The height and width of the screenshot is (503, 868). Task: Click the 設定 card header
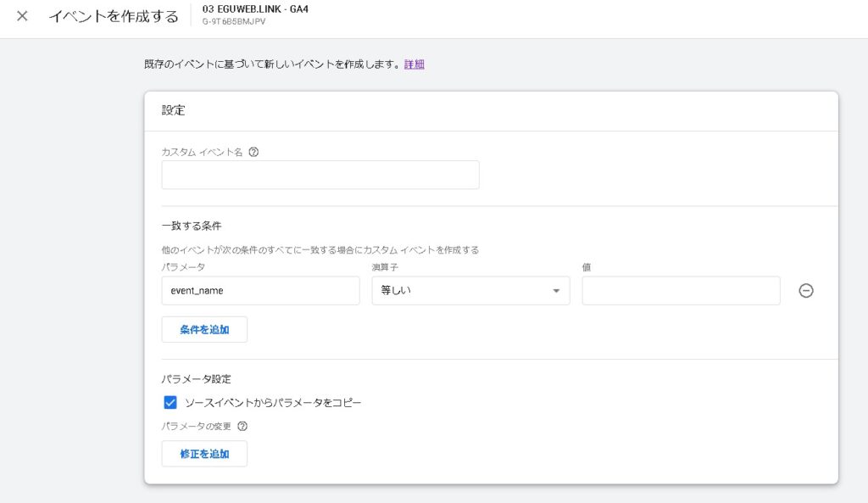174,110
